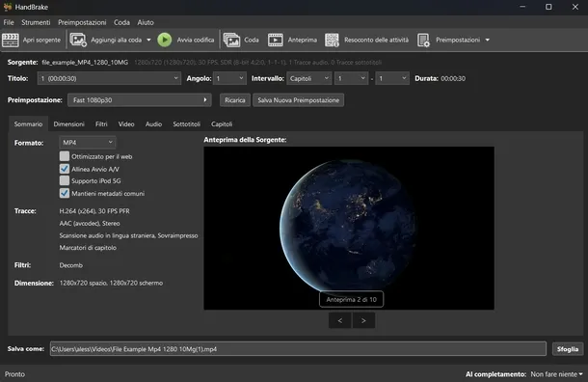Select the Sommario tab

coord(28,123)
